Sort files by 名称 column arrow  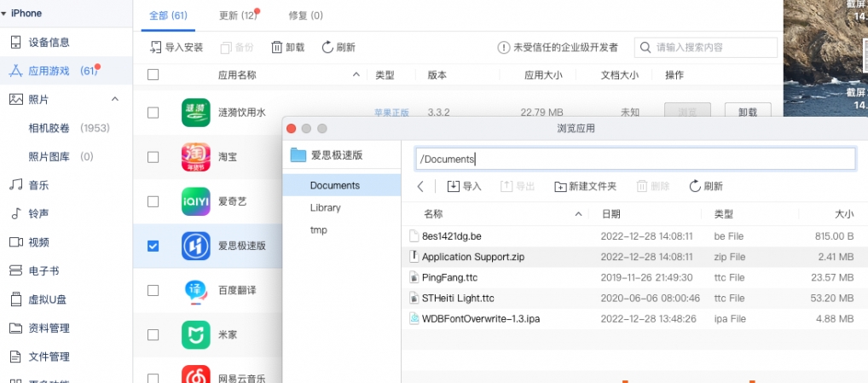click(x=578, y=214)
